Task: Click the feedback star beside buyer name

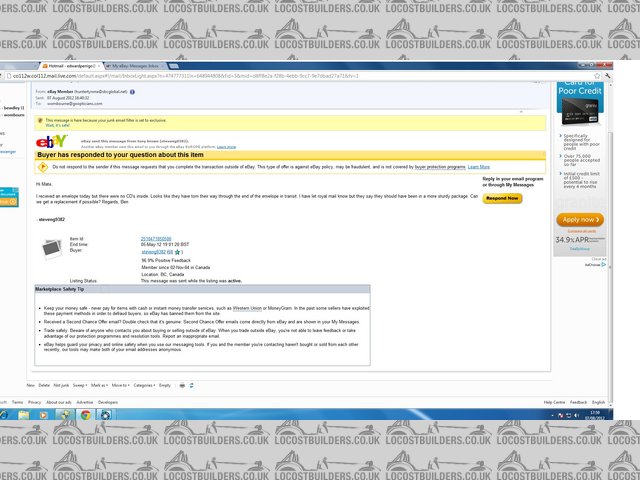Action: [179, 252]
